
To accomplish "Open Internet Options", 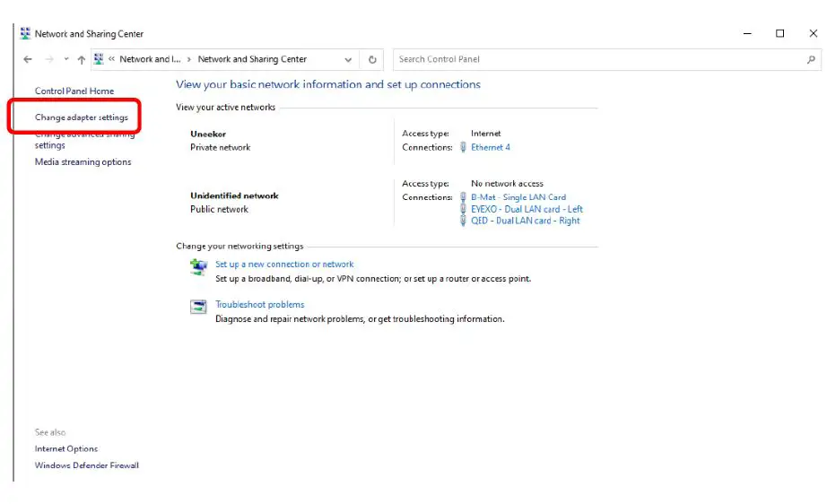I will tap(66, 448).
